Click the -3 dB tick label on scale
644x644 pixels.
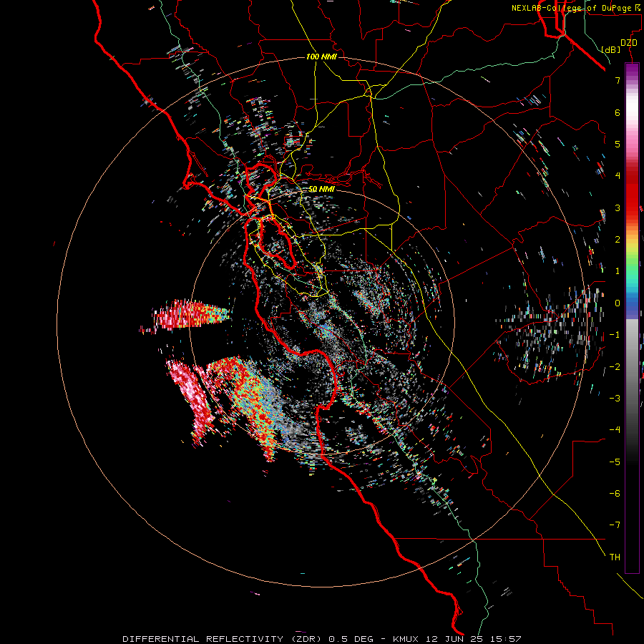coord(615,399)
